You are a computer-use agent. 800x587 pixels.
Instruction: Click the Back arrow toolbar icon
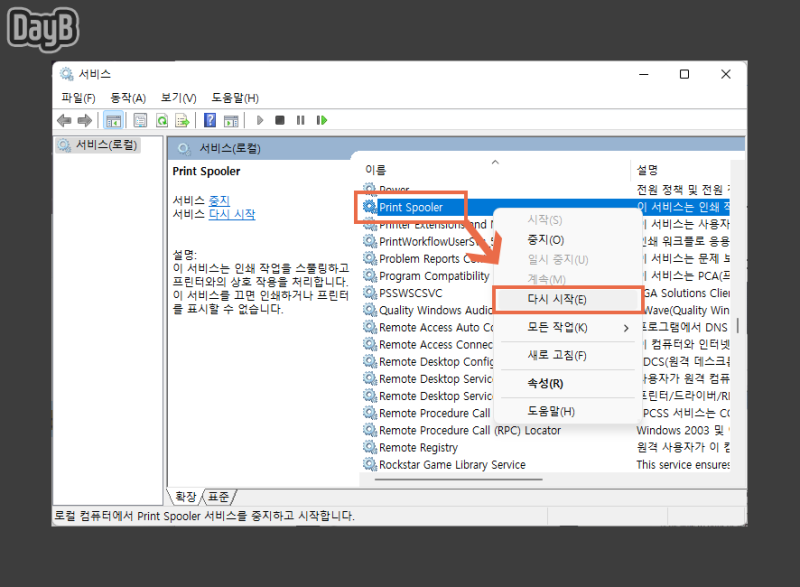pyautogui.click(x=64, y=120)
